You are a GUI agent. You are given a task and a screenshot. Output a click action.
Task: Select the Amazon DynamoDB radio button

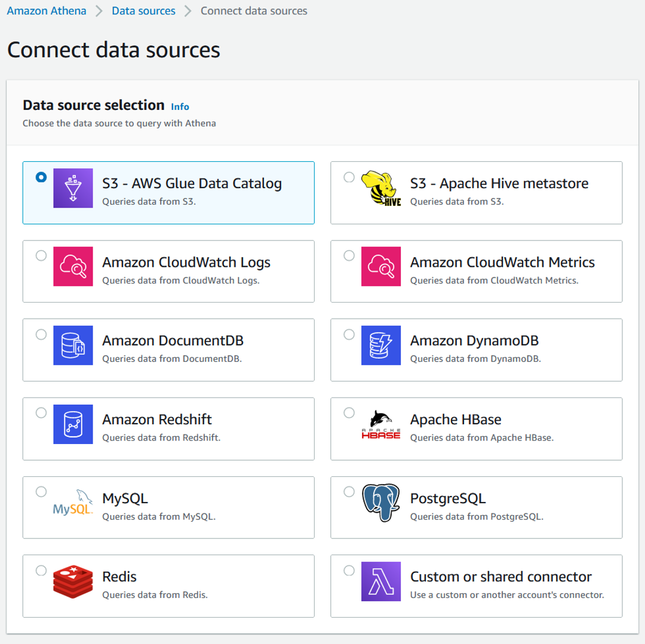[x=349, y=335]
